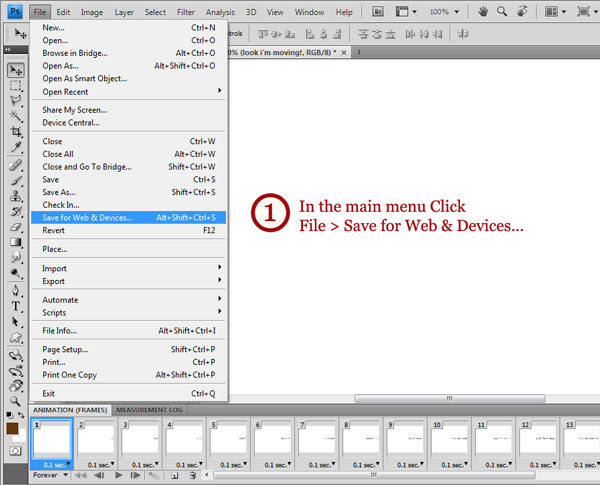Select the Eraser tool

pos(16,227)
